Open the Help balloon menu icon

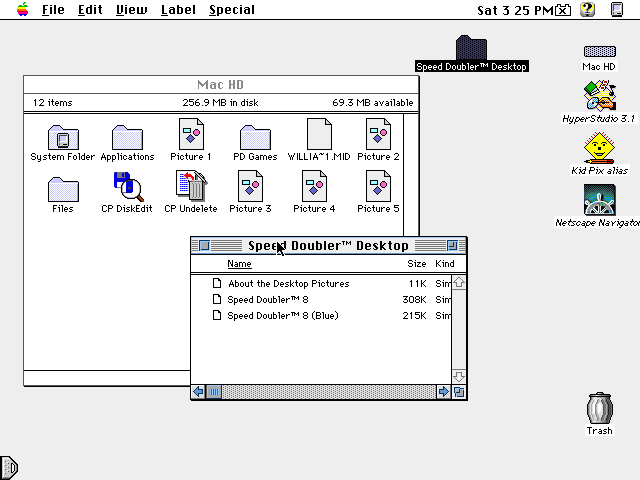(588, 9)
